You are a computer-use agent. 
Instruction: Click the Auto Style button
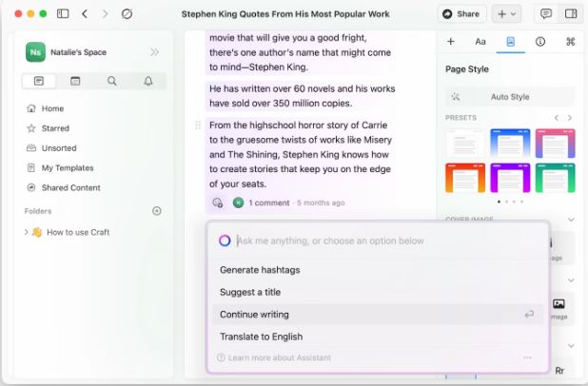[x=510, y=97]
